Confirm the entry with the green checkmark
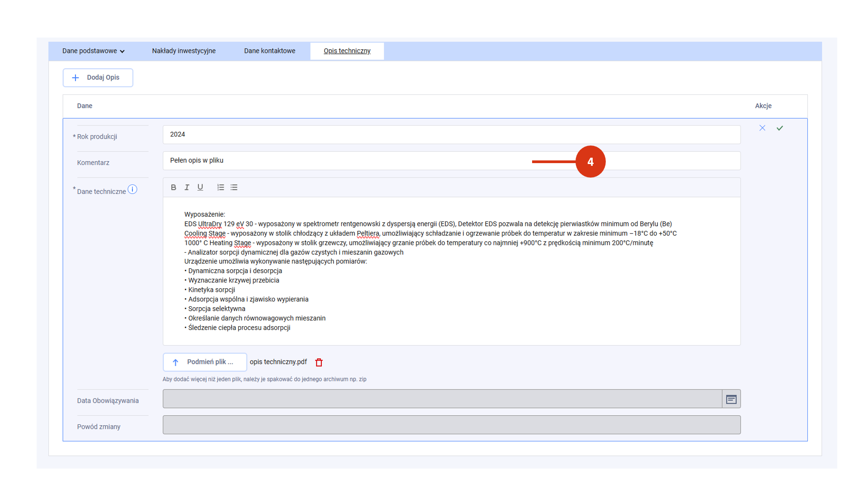Screen dimensions: 868x488 point(780,128)
